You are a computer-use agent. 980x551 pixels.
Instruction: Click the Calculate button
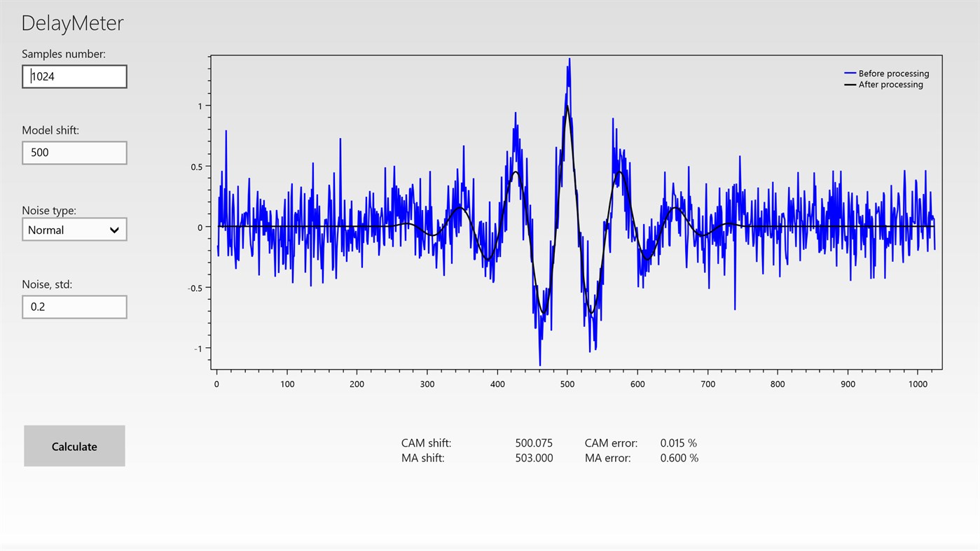(74, 446)
